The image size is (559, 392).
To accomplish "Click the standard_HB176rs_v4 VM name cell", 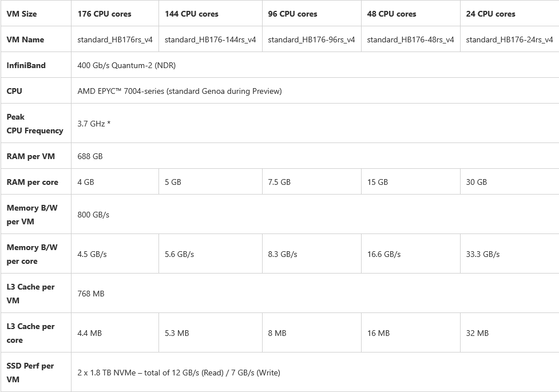I will pyautogui.click(x=115, y=39).
